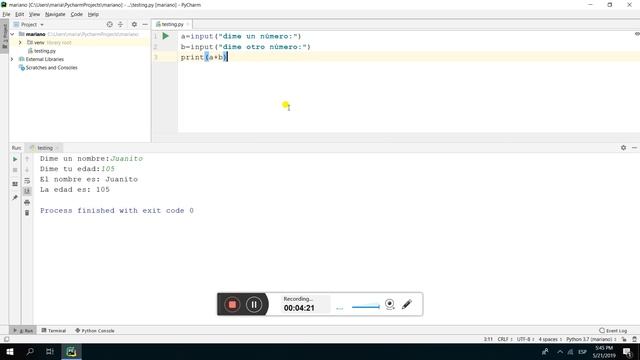Screen dimensions: 640x360
Task: Change indent setting 4 spaces
Action: [550, 339]
